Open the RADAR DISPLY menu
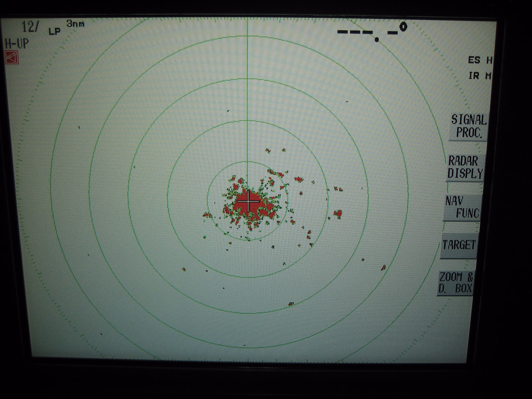The height and width of the screenshot is (399, 532). tap(465, 168)
